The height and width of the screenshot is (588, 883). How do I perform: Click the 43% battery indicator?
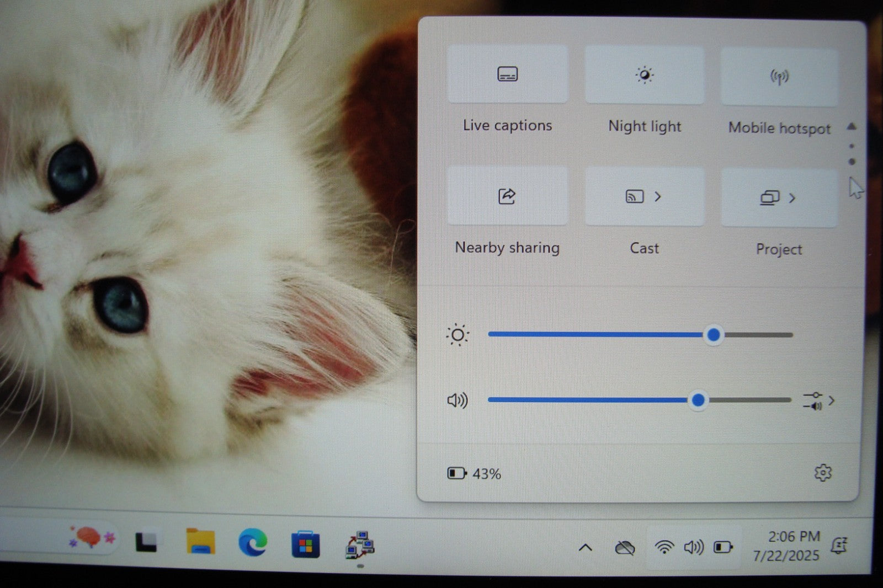click(474, 474)
